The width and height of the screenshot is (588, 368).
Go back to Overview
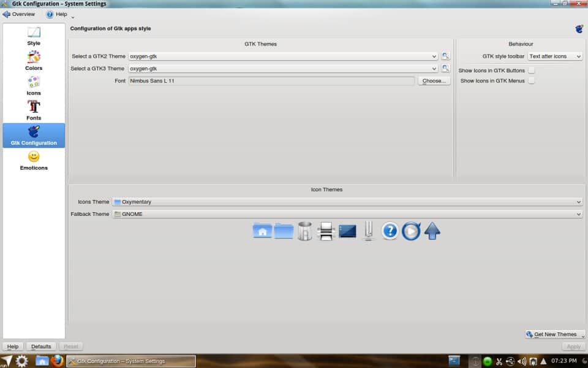click(19, 14)
